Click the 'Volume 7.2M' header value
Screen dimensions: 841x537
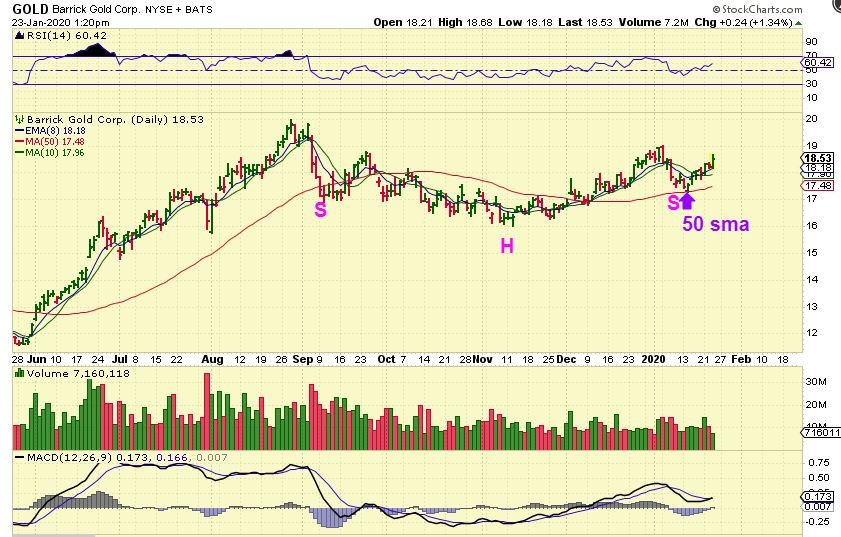pos(653,22)
